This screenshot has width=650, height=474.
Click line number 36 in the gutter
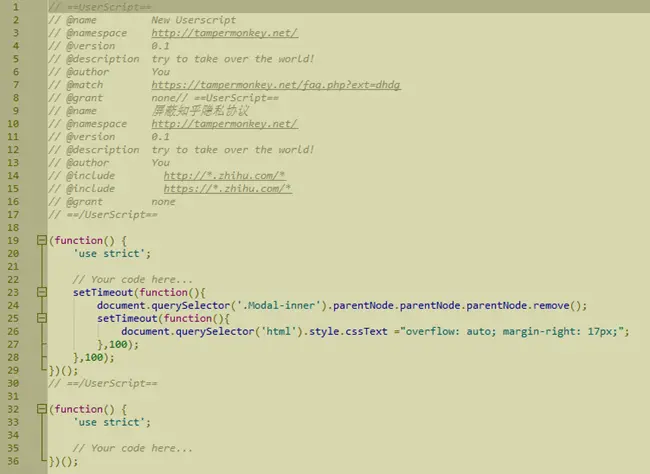(x=13, y=461)
